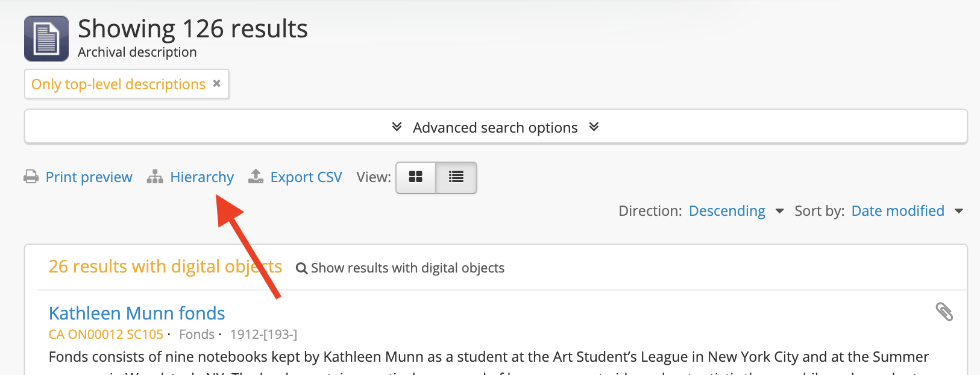Click the paperclip clipboard icon
Screen dimensions: 980x375
[x=944, y=312]
